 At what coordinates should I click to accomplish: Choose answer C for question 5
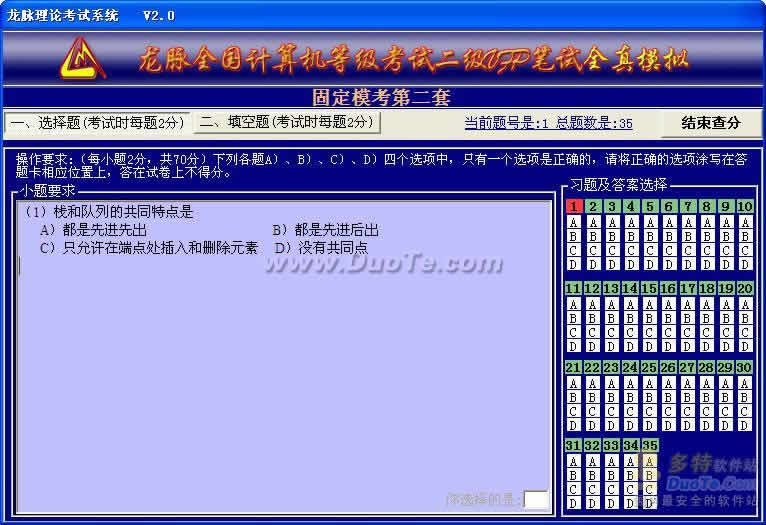coord(650,250)
